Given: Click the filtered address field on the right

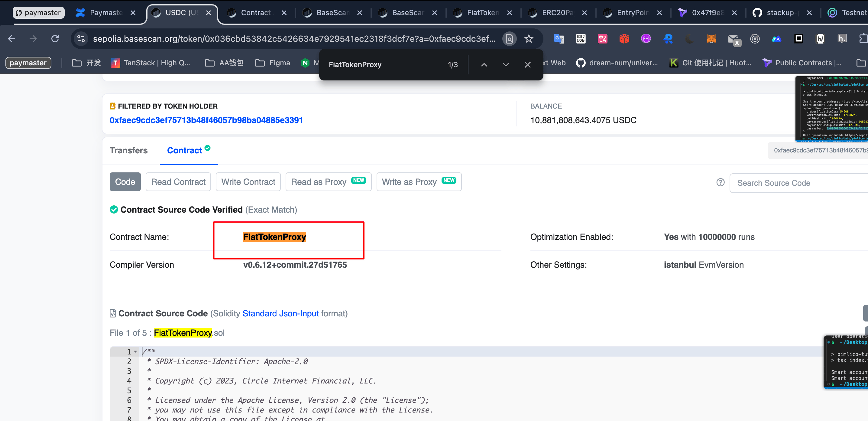Looking at the screenshot, I should pos(818,150).
